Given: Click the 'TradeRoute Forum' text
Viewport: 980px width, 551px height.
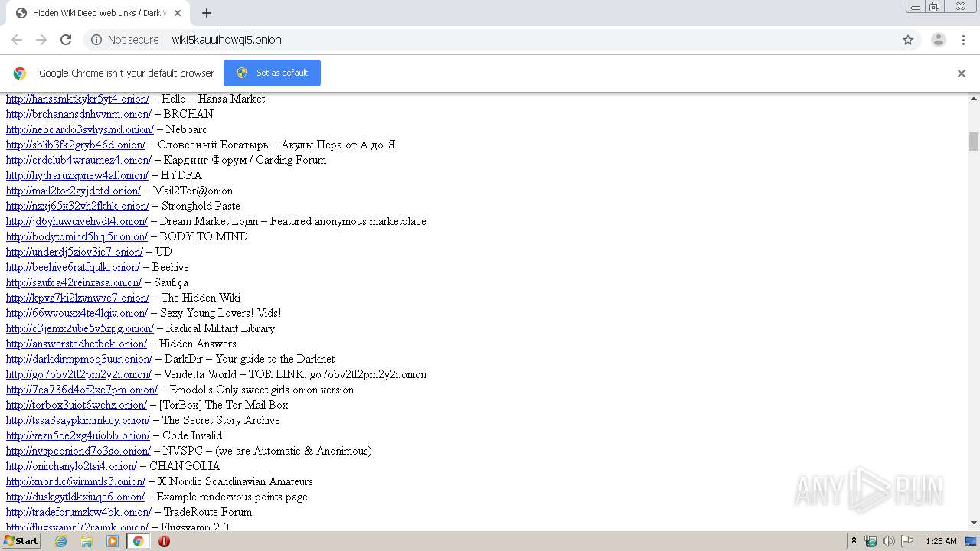Looking at the screenshot, I should point(207,512).
